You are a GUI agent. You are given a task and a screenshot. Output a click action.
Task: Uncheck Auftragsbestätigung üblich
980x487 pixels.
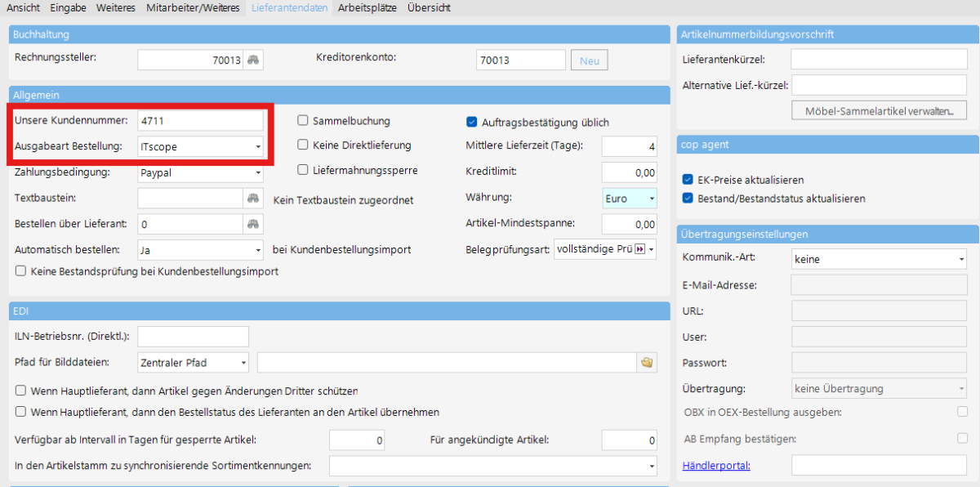tap(471, 123)
